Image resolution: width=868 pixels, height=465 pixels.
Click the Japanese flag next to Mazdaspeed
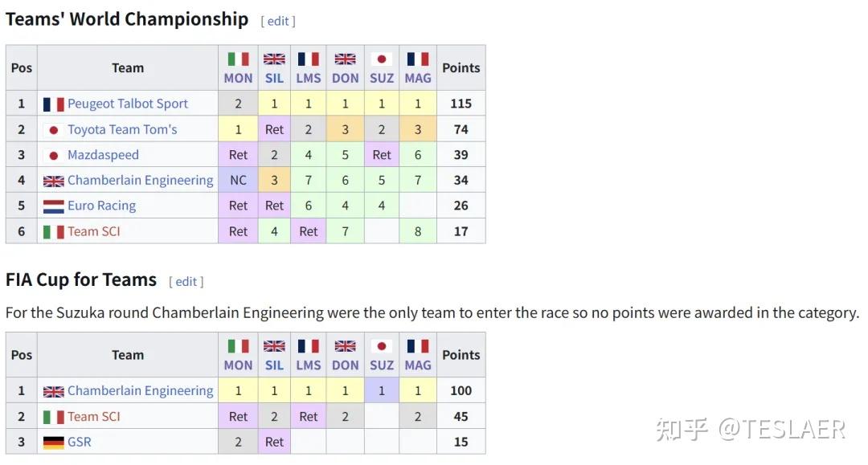54,155
